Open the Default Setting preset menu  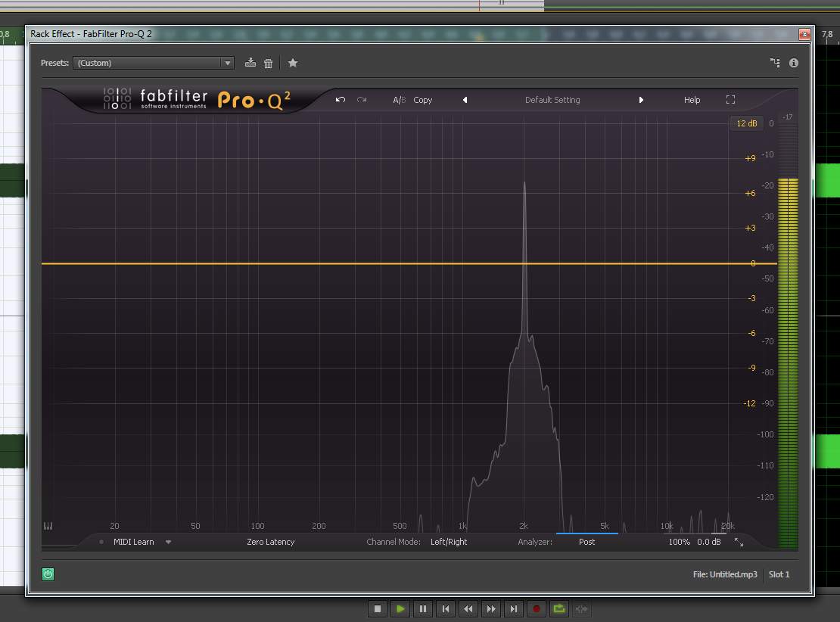point(552,100)
